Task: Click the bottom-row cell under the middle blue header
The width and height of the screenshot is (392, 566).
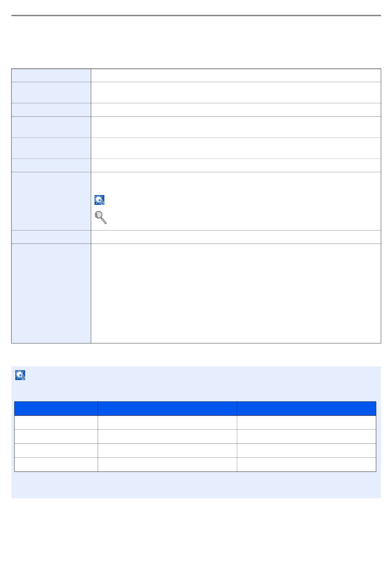Action: 167,464
